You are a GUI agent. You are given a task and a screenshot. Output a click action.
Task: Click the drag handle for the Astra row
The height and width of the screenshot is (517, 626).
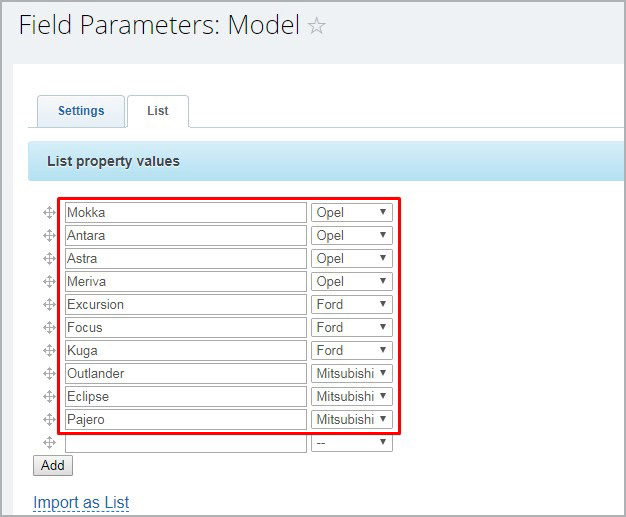click(49, 259)
